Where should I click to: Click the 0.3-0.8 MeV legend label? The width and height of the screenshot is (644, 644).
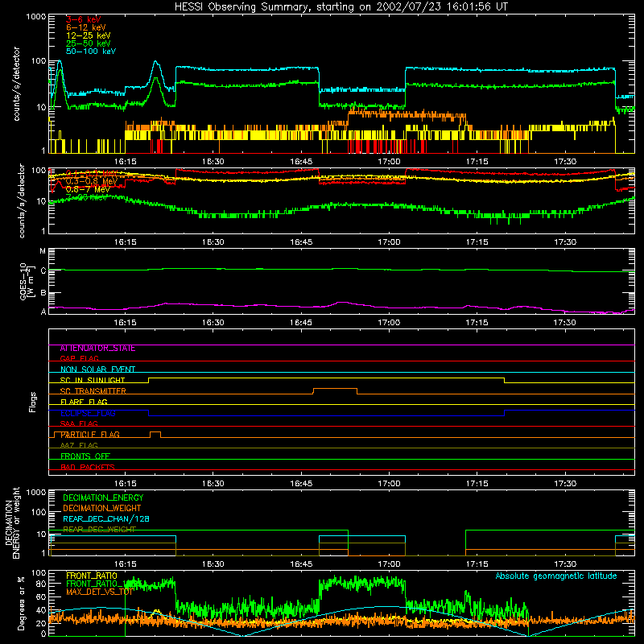point(92,182)
